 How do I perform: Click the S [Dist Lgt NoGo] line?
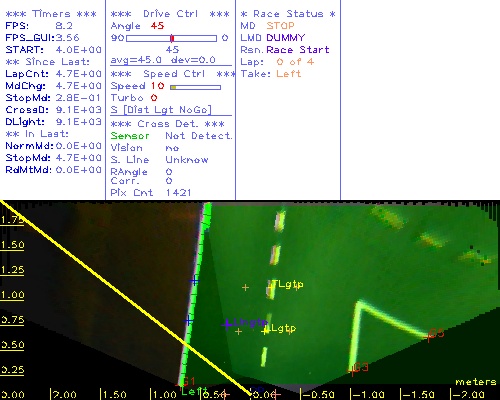(161, 110)
